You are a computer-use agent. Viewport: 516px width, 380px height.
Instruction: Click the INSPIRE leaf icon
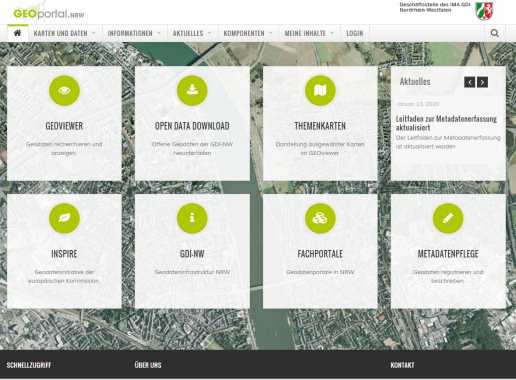tap(64, 218)
